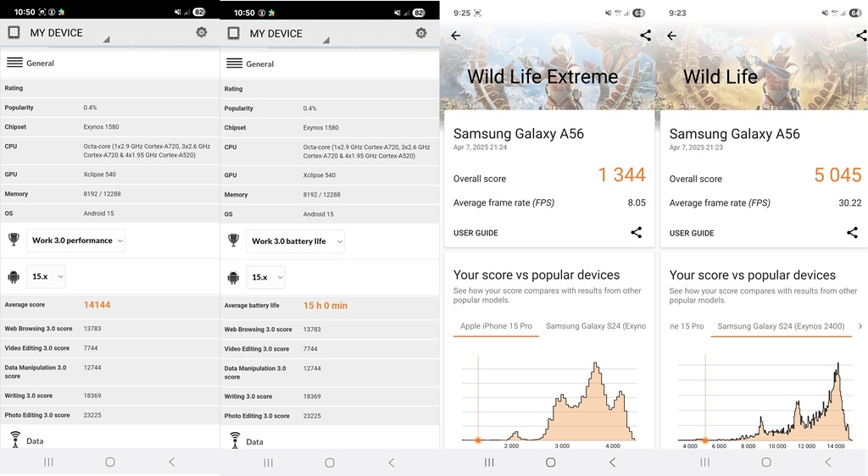The height and width of the screenshot is (476, 868).
Task: Open Work 3.0 performance dropdown
Action: pyautogui.click(x=75, y=241)
